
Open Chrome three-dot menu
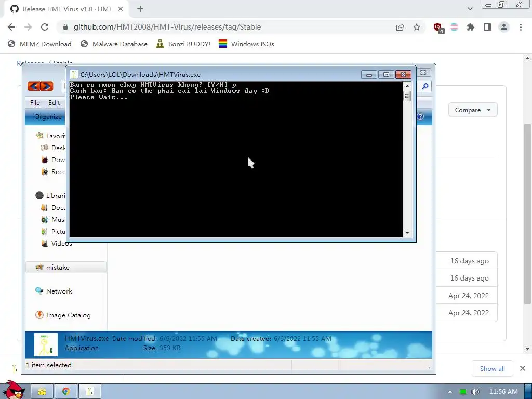[521, 27]
